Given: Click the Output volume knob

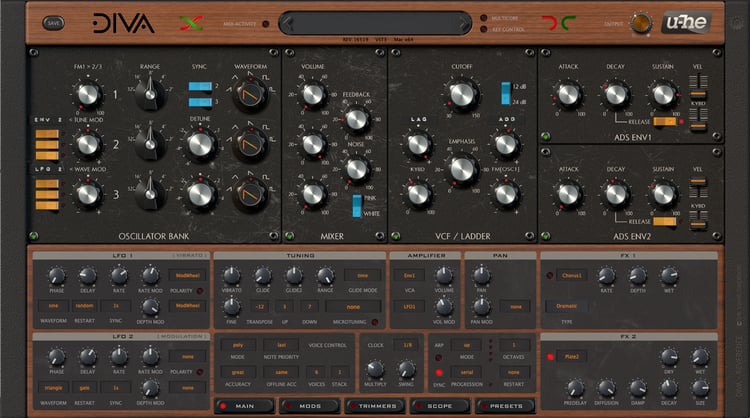Looking at the screenshot, I should point(640,23).
